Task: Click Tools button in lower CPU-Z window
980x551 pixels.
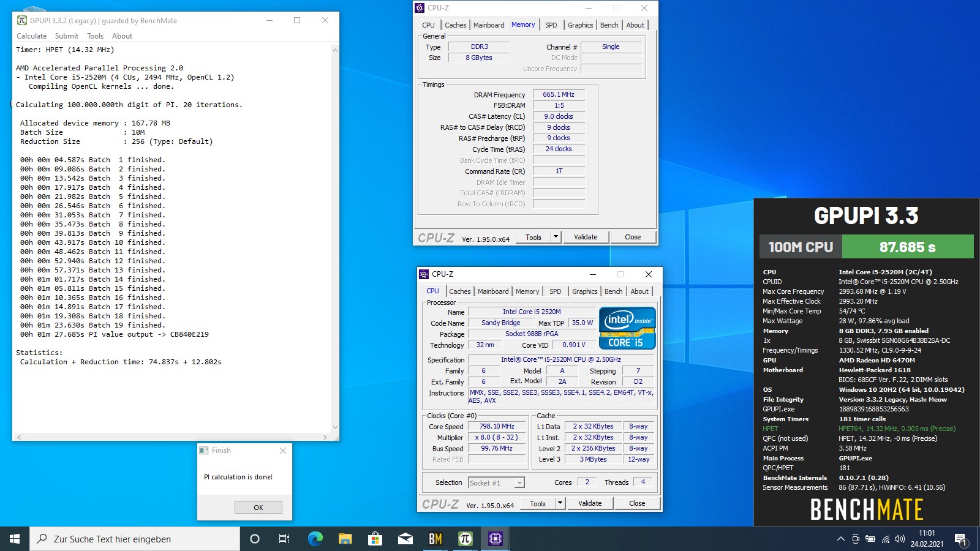Action: [x=538, y=503]
